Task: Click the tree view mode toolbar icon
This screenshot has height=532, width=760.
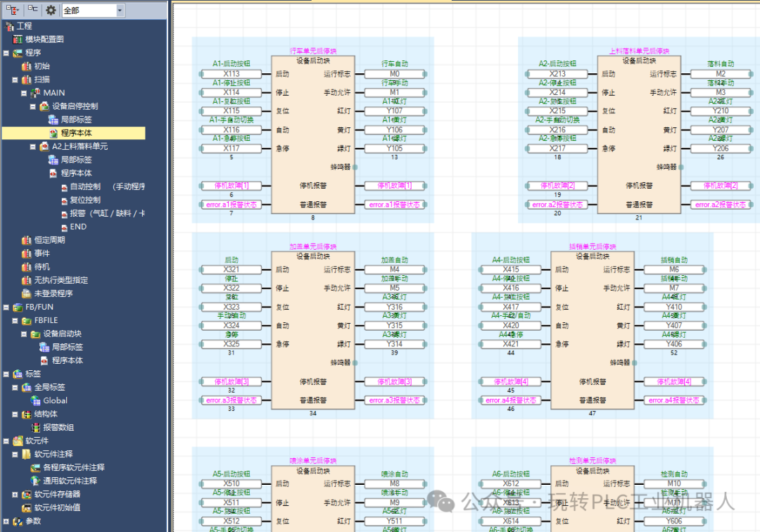Action: point(13,10)
